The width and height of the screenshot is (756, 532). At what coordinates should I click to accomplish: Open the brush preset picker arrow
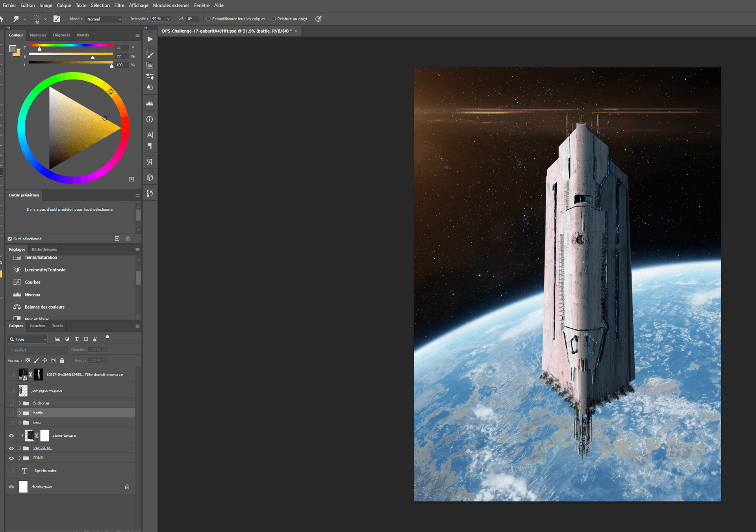(45, 19)
